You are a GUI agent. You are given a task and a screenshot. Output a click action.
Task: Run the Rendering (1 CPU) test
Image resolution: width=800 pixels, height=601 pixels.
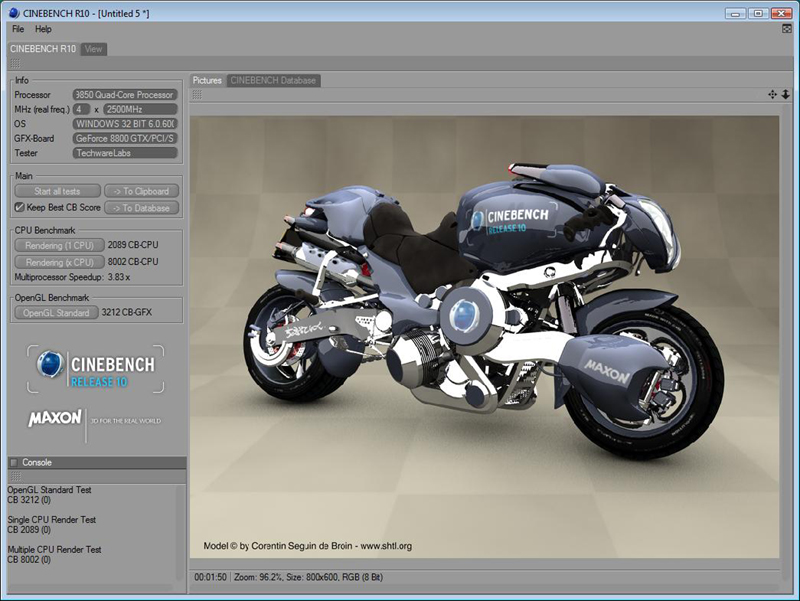[x=59, y=245]
